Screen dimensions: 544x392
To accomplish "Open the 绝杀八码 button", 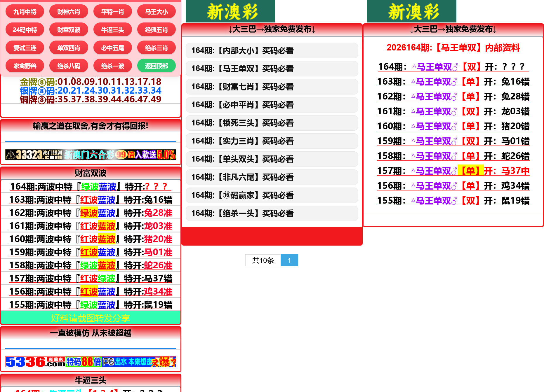I will [69, 66].
